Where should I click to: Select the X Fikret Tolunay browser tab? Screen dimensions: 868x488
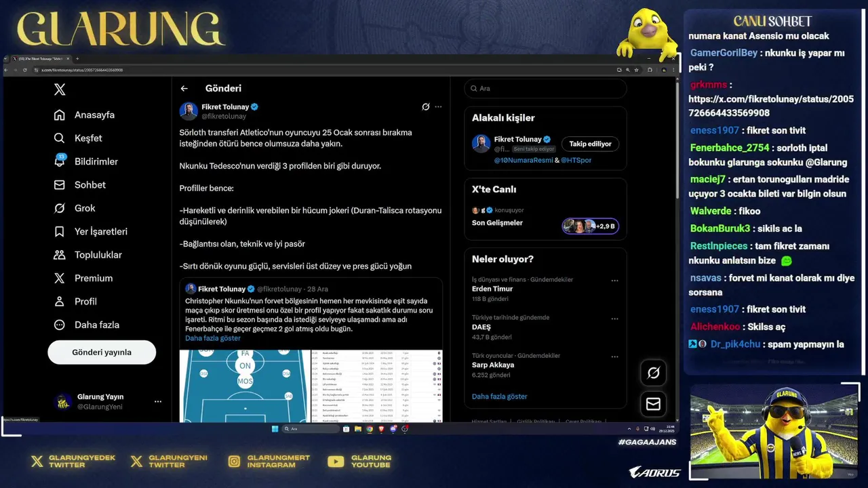pyautogui.click(x=41, y=59)
